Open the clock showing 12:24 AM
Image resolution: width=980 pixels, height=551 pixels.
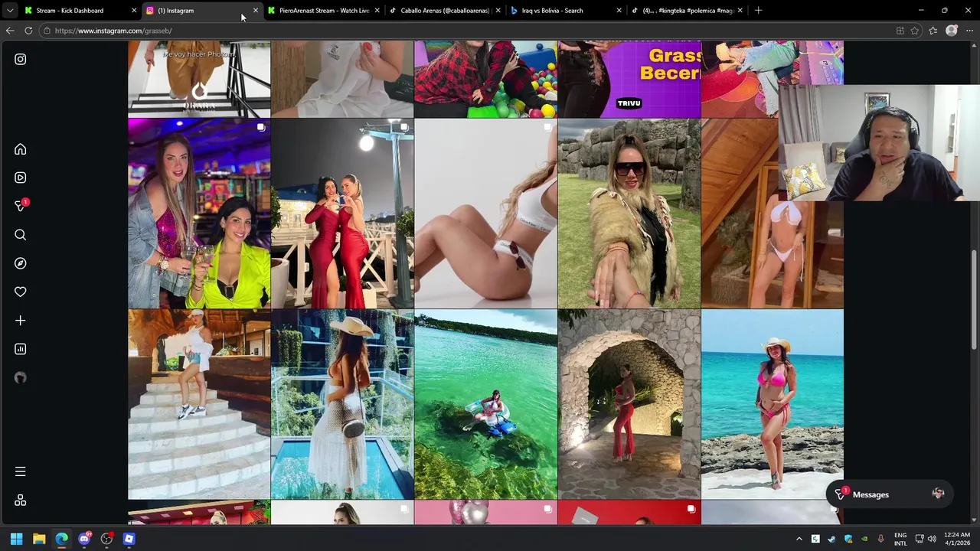pyautogui.click(x=957, y=539)
